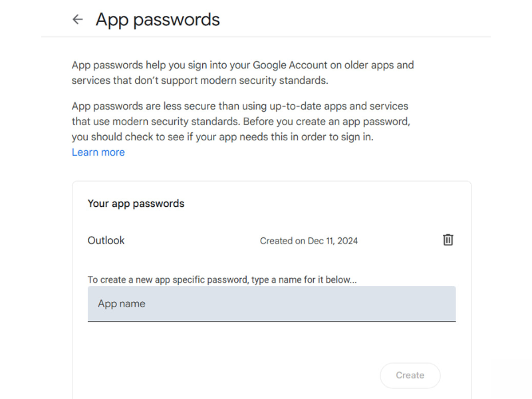Return to previous page via back arrow
The image size is (532, 399).
click(78, 20)
